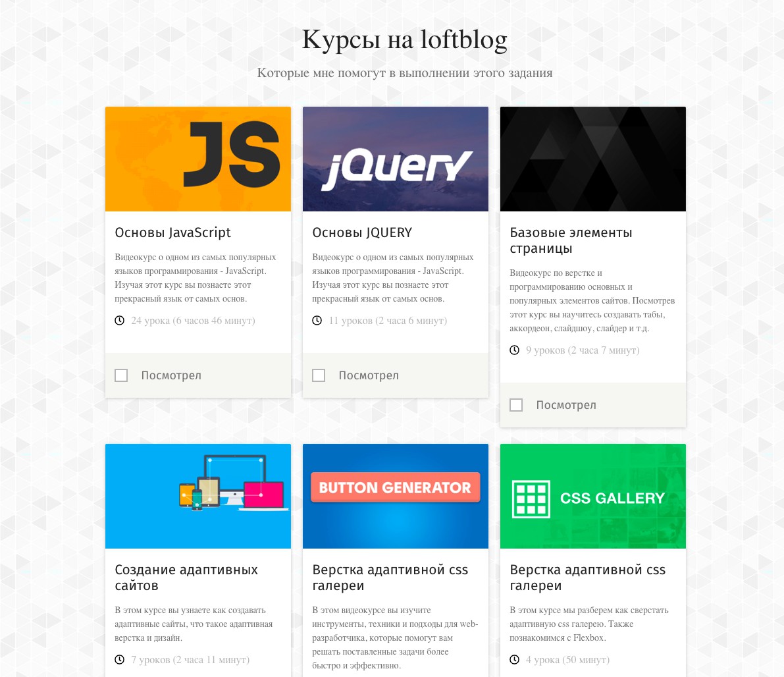
Task: Open the dark triangles course thumbnail
Action: coord(593,159)
